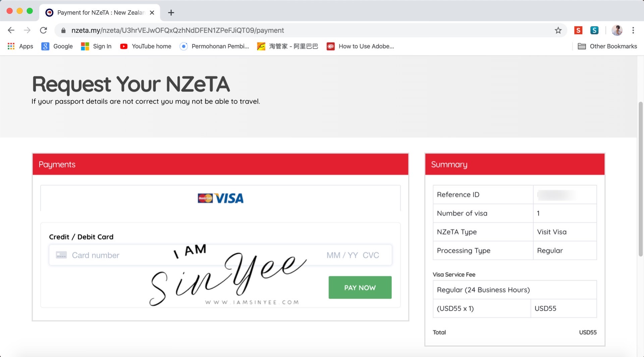Reload the payment page
Screen dimensions: 644x357
pos(43,30)
